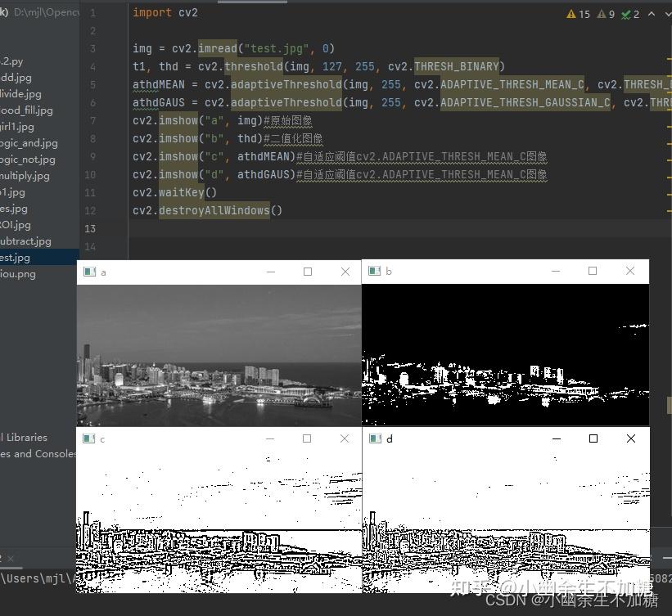Image resolution: width=672 pixels, height=616 pixels.
Task: Click the previous-problem up chevron
Action: pos(652,14)
